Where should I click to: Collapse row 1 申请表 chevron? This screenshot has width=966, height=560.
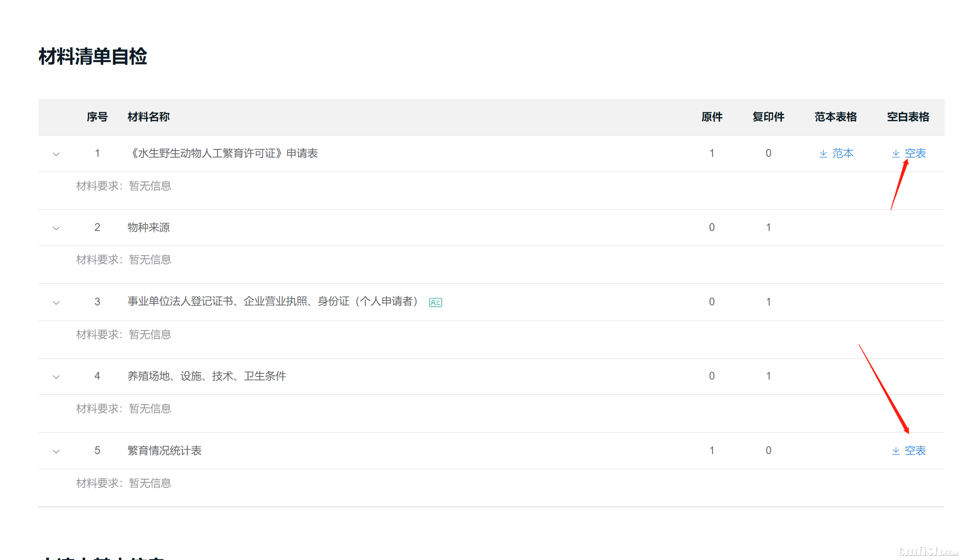[56, 154]
